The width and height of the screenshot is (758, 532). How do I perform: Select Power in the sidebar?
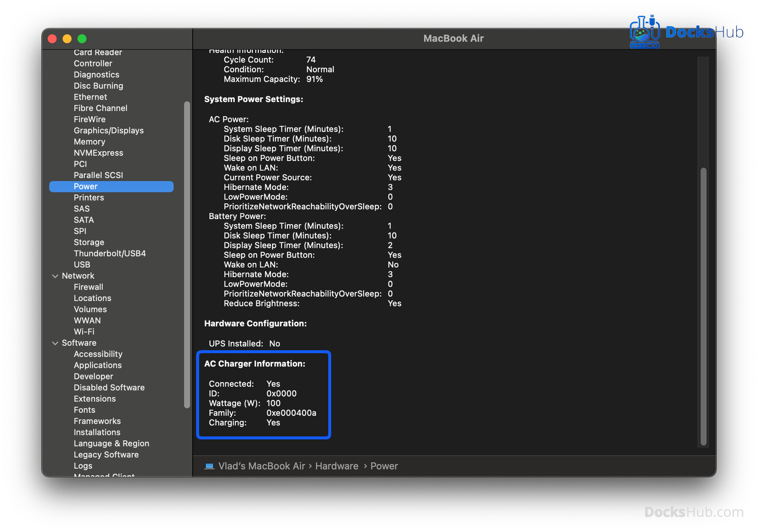(111, 186)
